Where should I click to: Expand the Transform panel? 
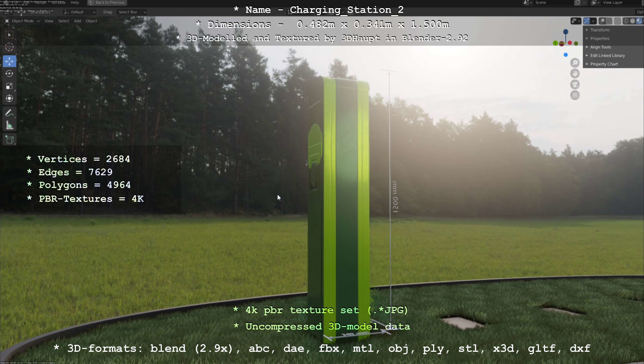coord(600,30)
